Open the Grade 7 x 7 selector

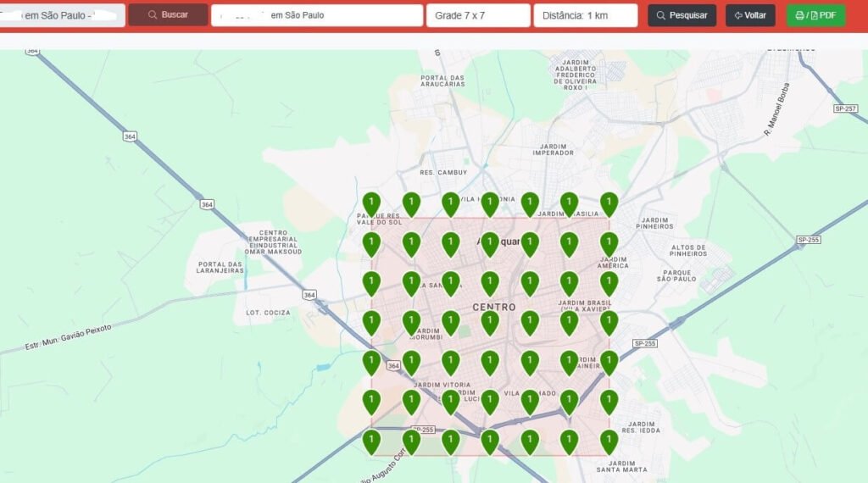[x=477, y=15]
